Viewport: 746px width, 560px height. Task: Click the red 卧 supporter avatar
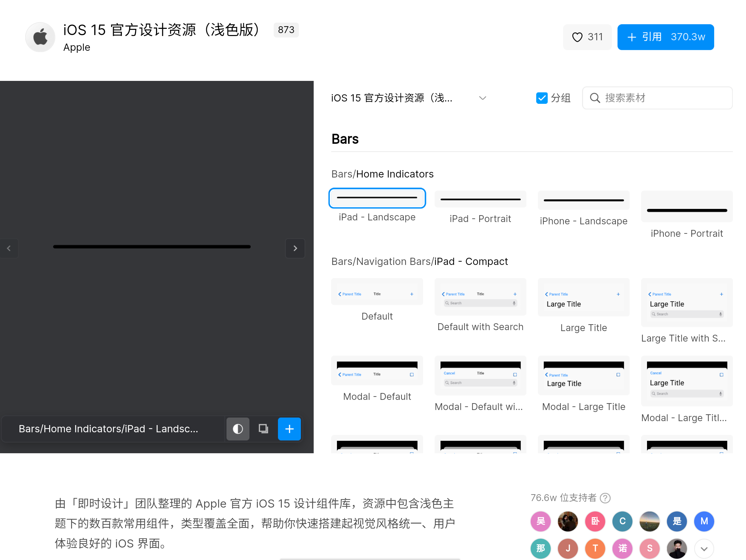point(595,521)
